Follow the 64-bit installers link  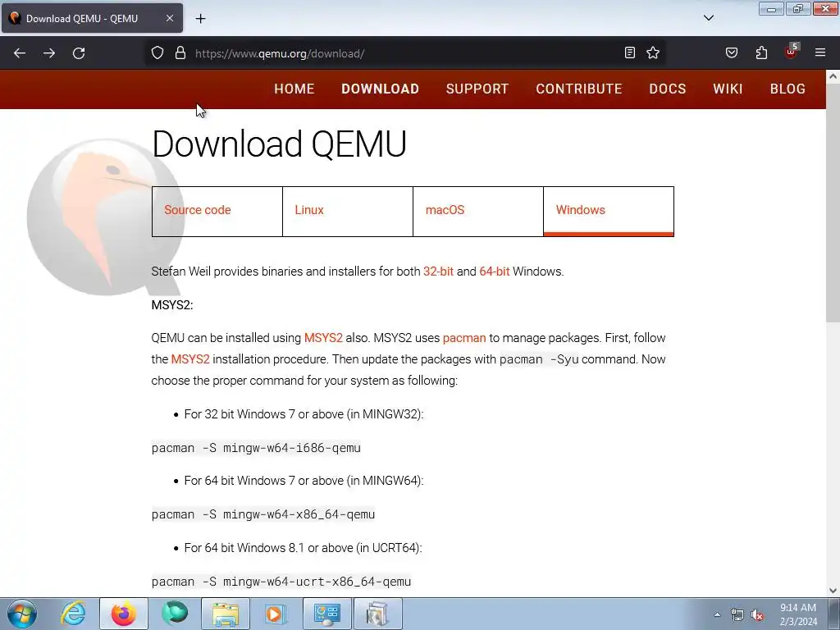click(495, 272)
